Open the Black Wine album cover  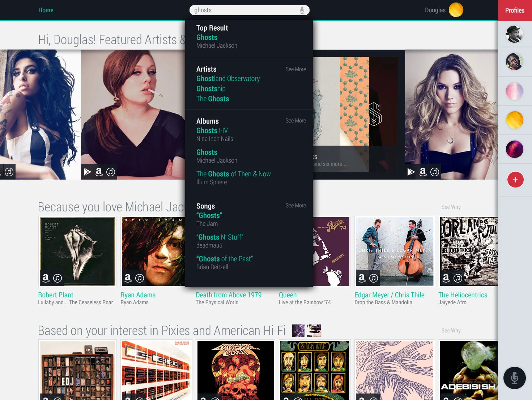click(315, 370)
